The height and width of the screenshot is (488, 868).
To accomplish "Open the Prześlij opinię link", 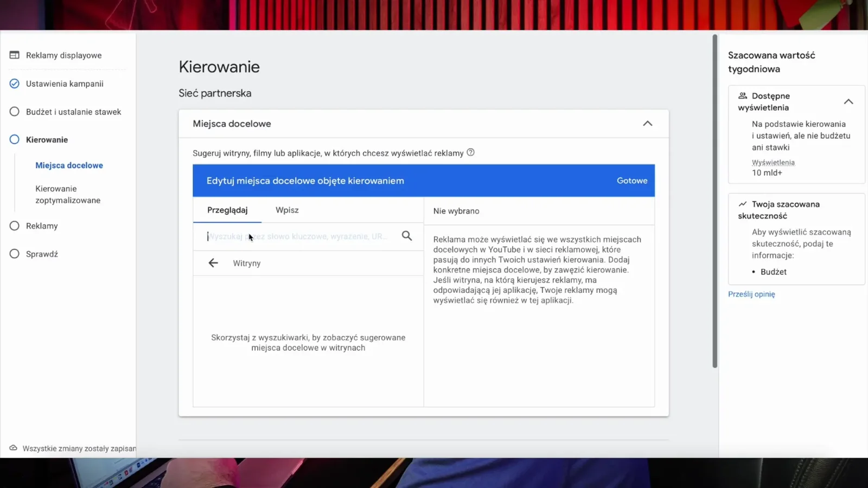I will pyautogui.click(x=751, y=294).
